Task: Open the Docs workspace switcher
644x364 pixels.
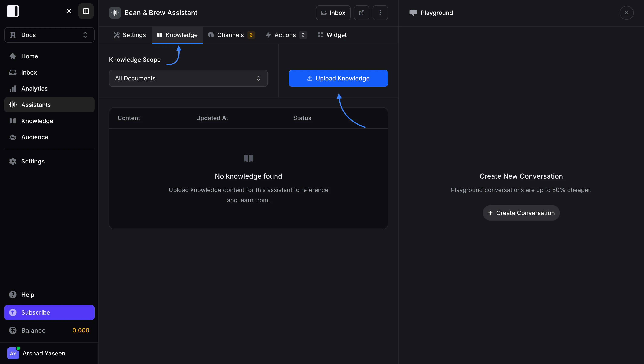Action: 49,35
